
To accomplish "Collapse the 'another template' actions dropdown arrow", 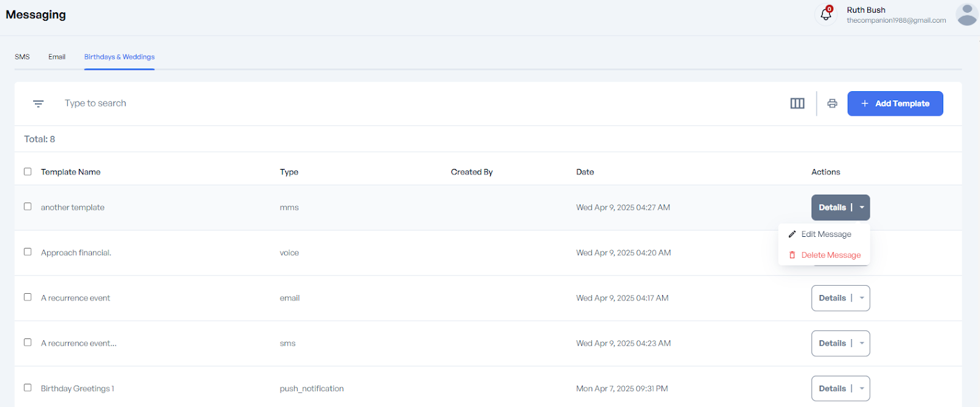I will [861, 207].
